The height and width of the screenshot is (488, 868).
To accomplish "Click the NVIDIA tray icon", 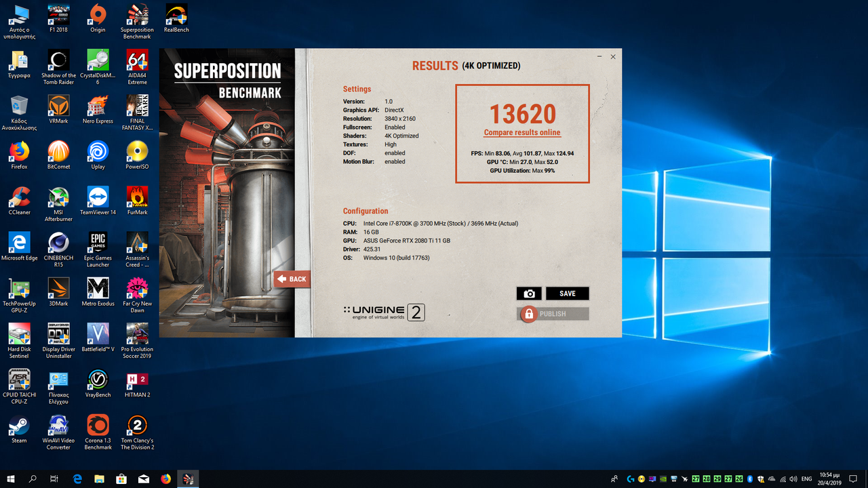I will [x=663, y=479].
